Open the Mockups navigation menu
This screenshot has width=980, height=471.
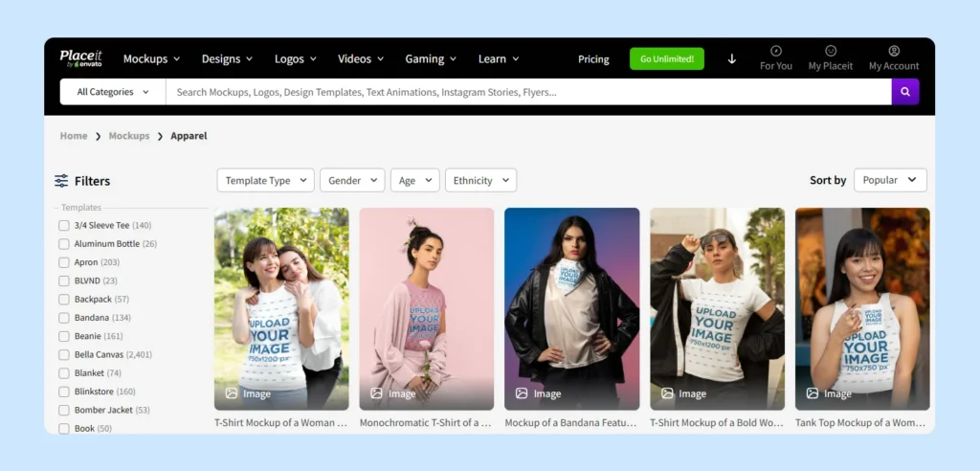(151, 58)
